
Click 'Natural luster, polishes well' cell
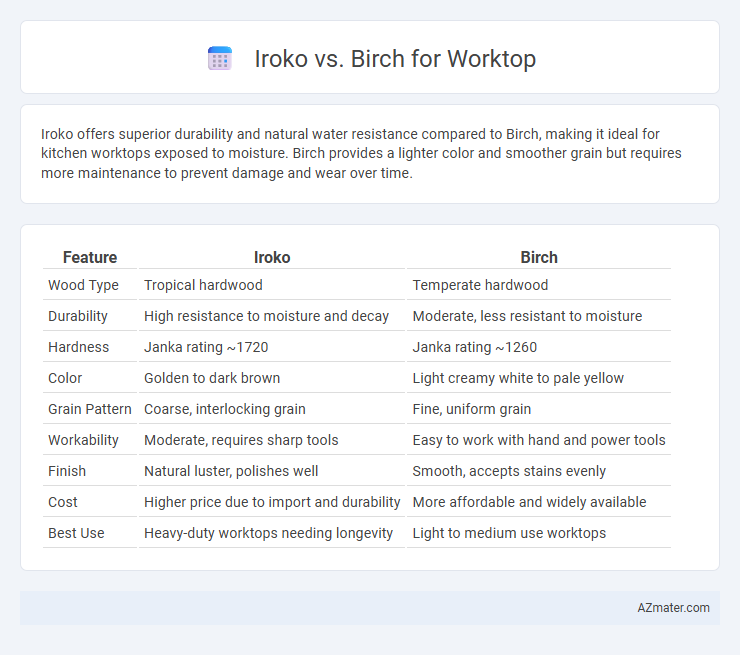231,471
